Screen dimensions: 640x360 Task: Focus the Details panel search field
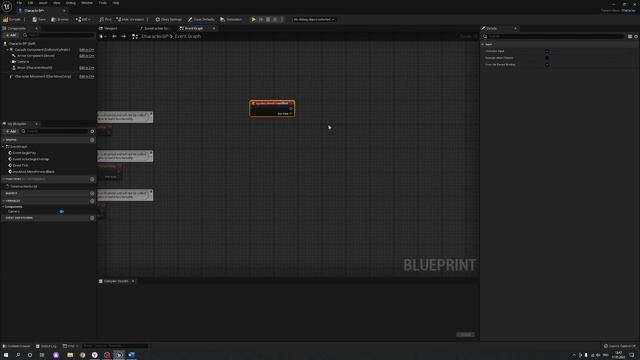coord(553,36)
